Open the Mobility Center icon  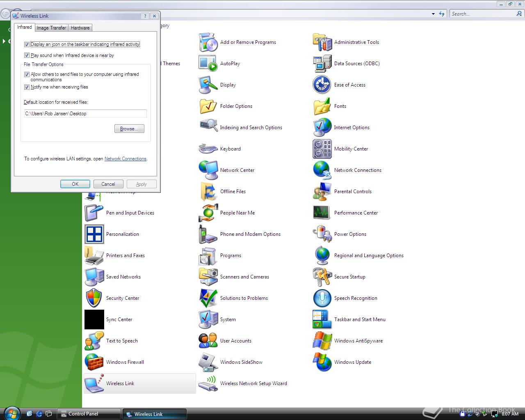coord(322,149)
